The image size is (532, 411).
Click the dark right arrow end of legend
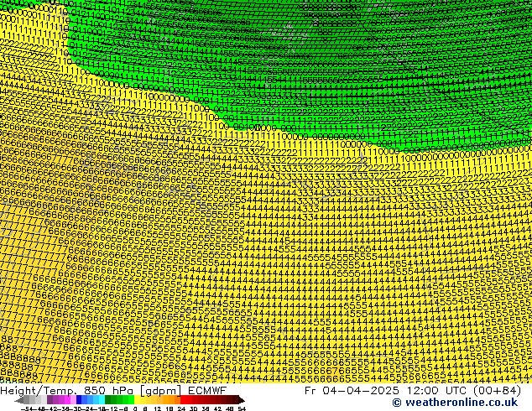click(242, 400)
